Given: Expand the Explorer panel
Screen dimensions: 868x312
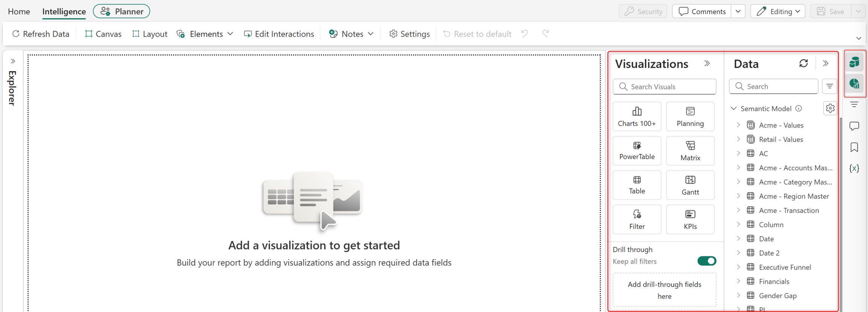Looking at the screenshot, I should [13, 61].
